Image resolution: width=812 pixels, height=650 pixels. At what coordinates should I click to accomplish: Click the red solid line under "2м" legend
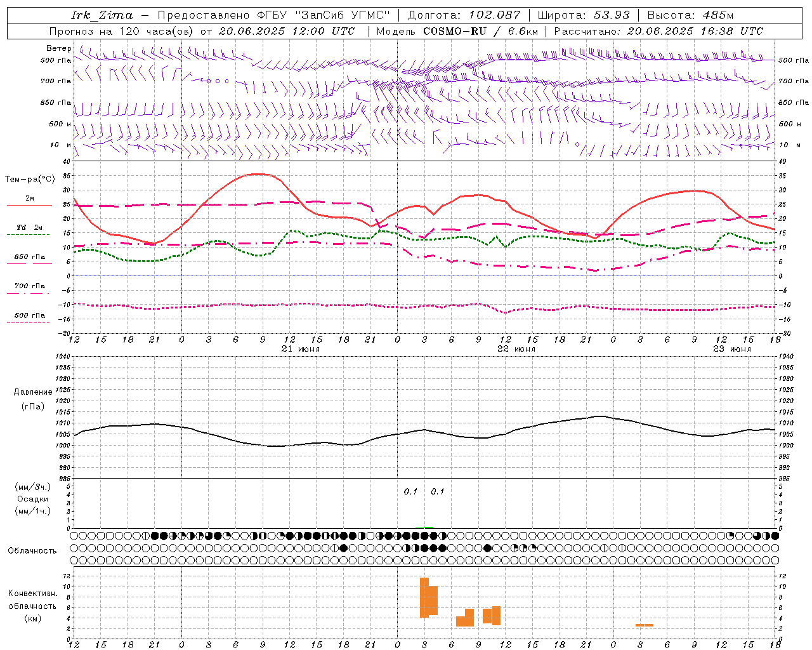[29, 206]
